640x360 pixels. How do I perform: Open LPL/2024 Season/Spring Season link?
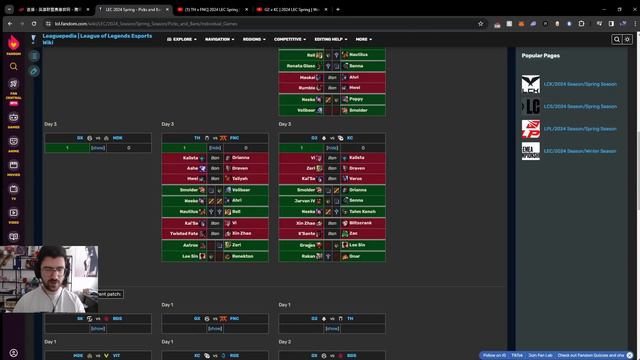pos(580,129)
